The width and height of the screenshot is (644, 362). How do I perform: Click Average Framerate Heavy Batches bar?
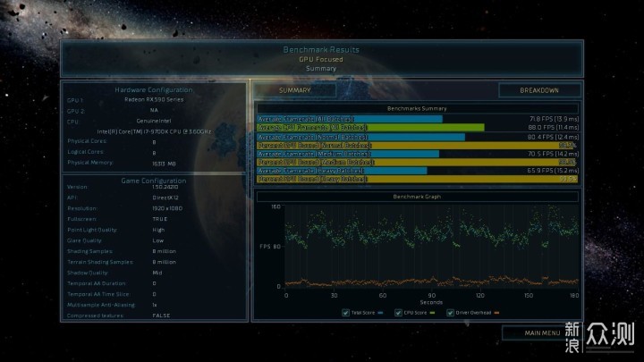click(x=342, y=170)
